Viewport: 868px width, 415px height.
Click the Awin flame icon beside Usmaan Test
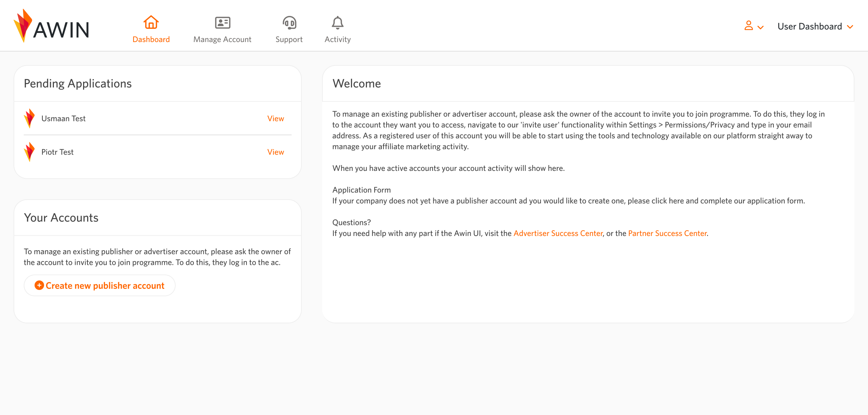pos(29,118)
